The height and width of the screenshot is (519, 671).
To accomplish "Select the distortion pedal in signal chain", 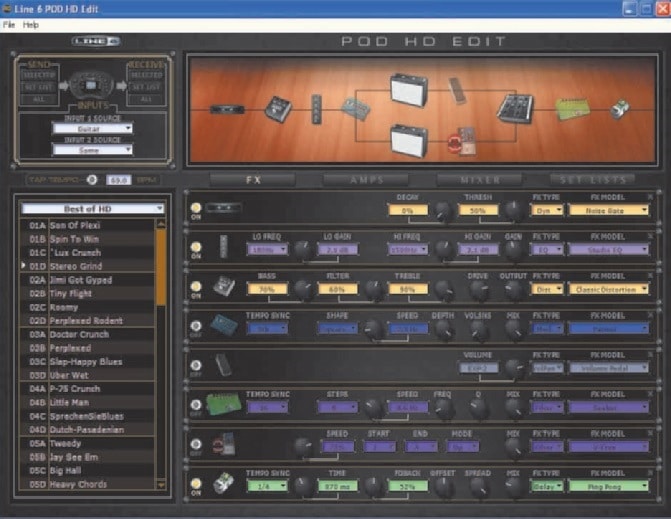I will pyautogui.click(x=278, y=109).
